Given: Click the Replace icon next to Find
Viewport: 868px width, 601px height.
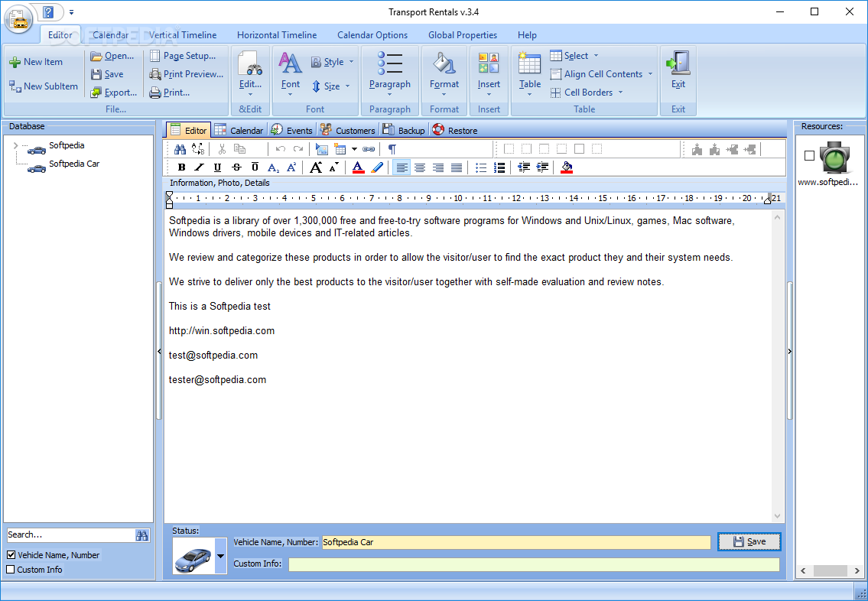Looking at the screenshot, I should (x=197, y=149).
